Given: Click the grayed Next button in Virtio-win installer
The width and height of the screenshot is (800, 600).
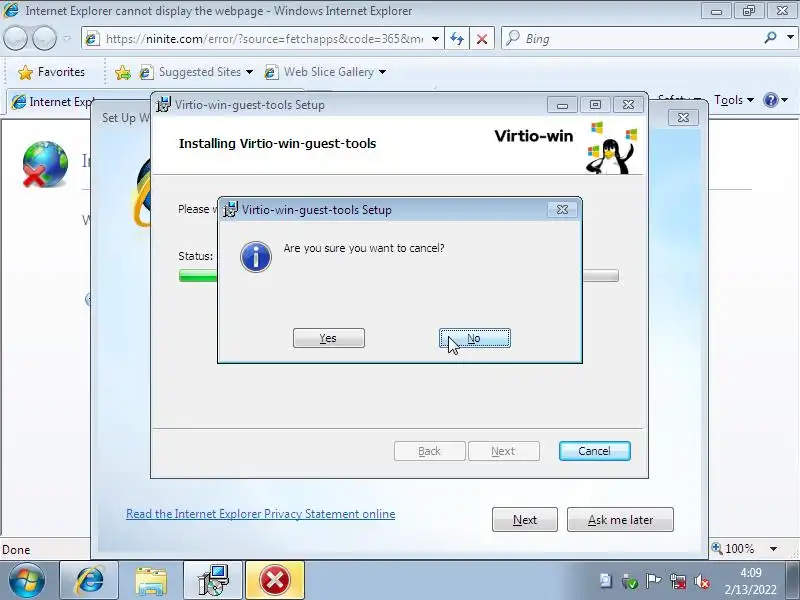Looking at the screenshot, I should [x=504, y=451].
